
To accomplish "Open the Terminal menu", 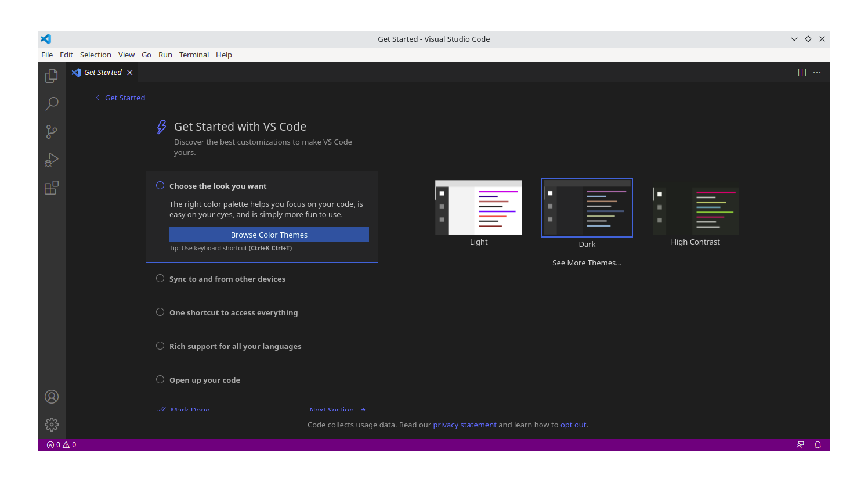I will [194, 55].
